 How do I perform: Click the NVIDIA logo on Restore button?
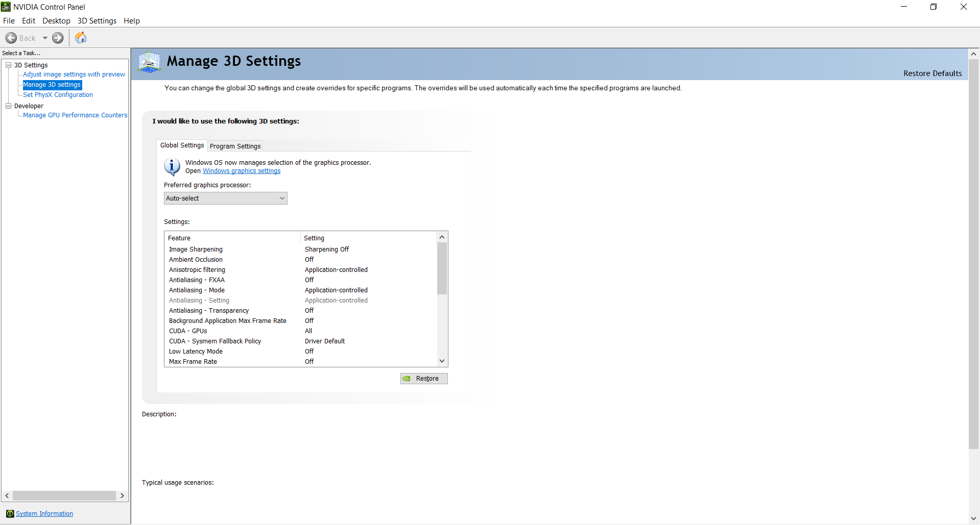pyautogui.click(x=407, y=379)
